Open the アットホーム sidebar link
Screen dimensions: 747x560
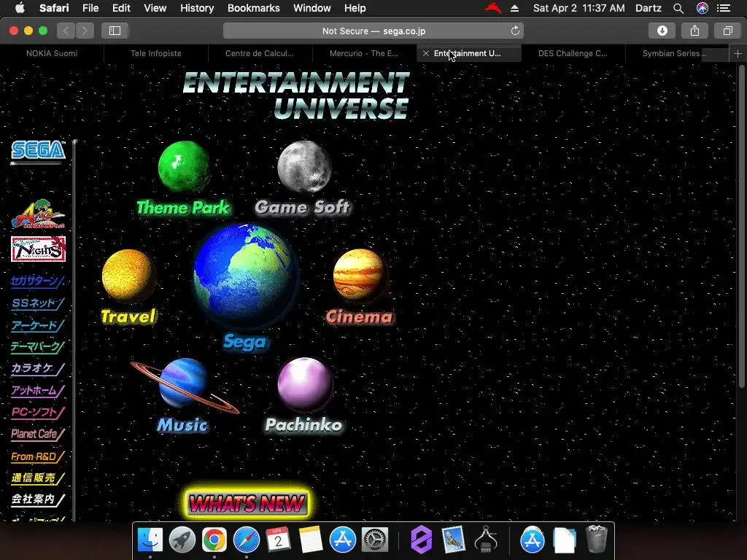click(37, 391)
